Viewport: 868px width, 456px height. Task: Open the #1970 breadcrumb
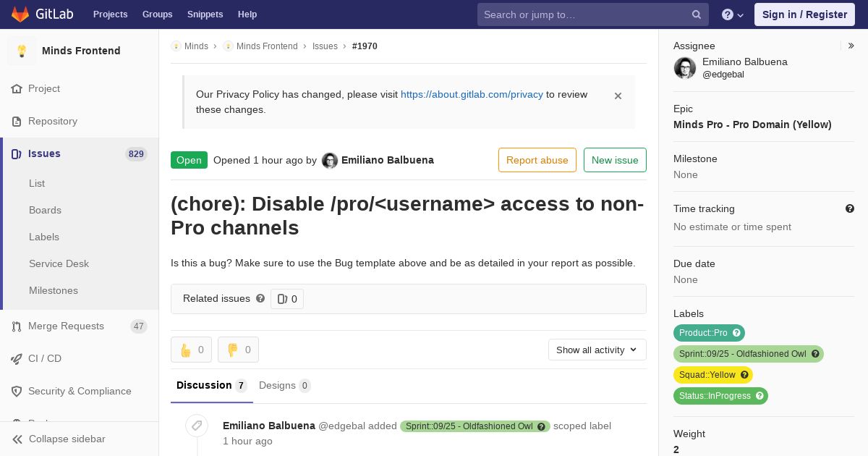pos(365,46)
